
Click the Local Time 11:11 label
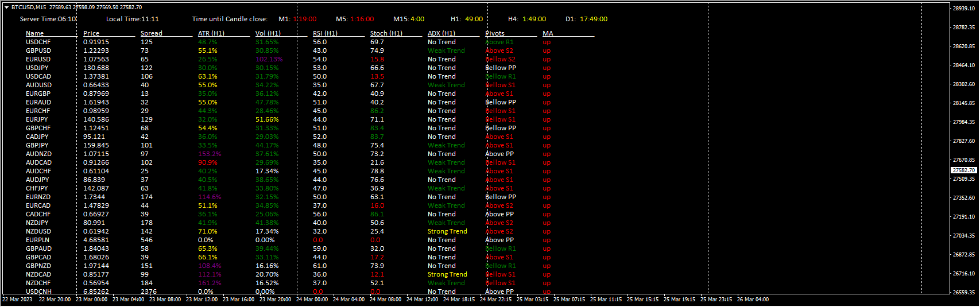point(133,19)
